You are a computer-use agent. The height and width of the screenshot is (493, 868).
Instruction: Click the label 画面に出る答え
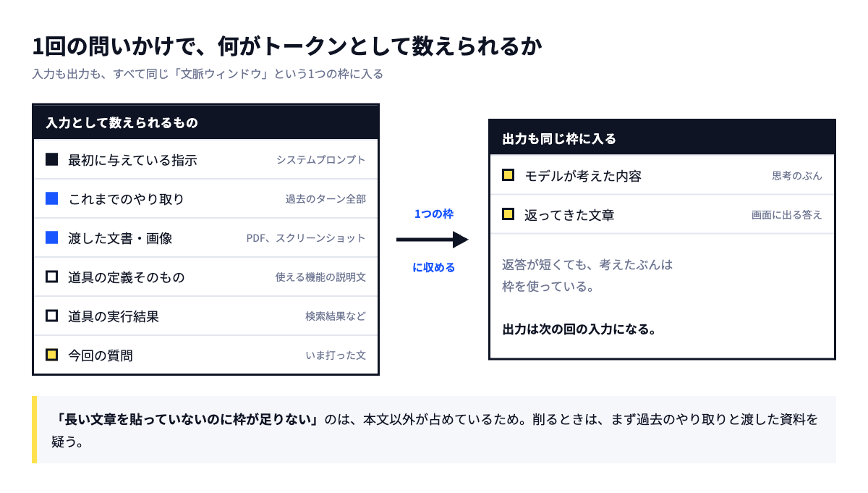pos(787,215)
